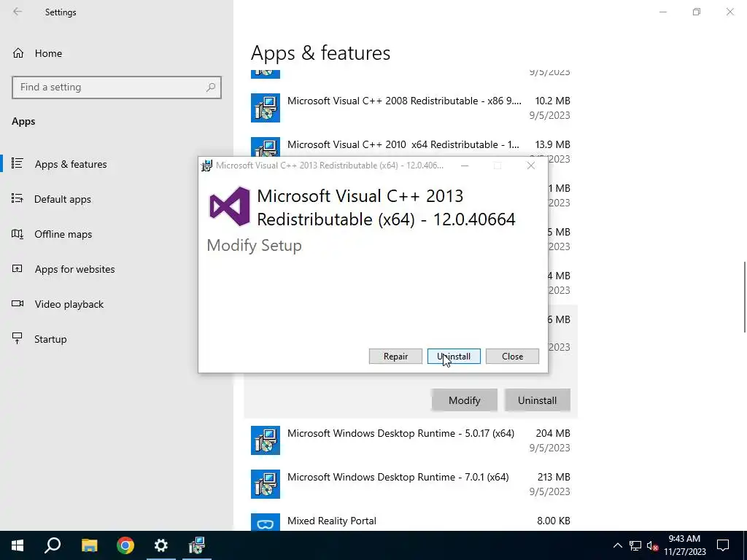Click the Uninstall button in Settings app list

click(537, 400)
